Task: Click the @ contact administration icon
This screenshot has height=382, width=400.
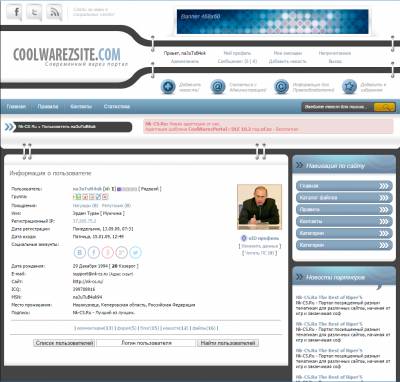Action: coord(218,87)
